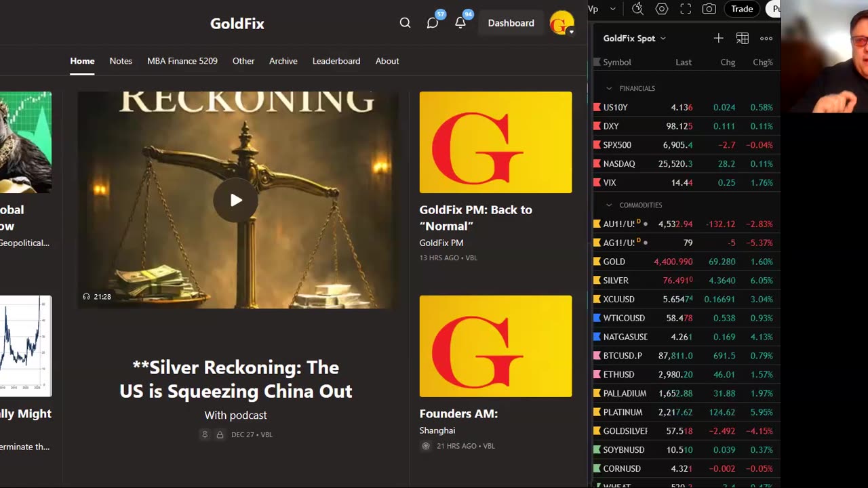Click the flag header icon beside Symbol

click(597, 62)
